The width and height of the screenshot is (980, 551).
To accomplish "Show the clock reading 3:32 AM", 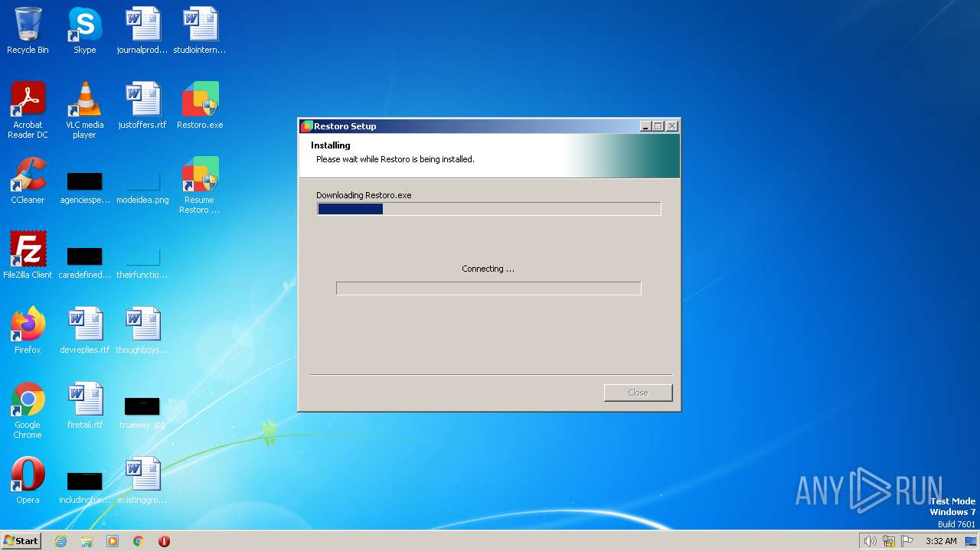I will [x=941, y=541].
